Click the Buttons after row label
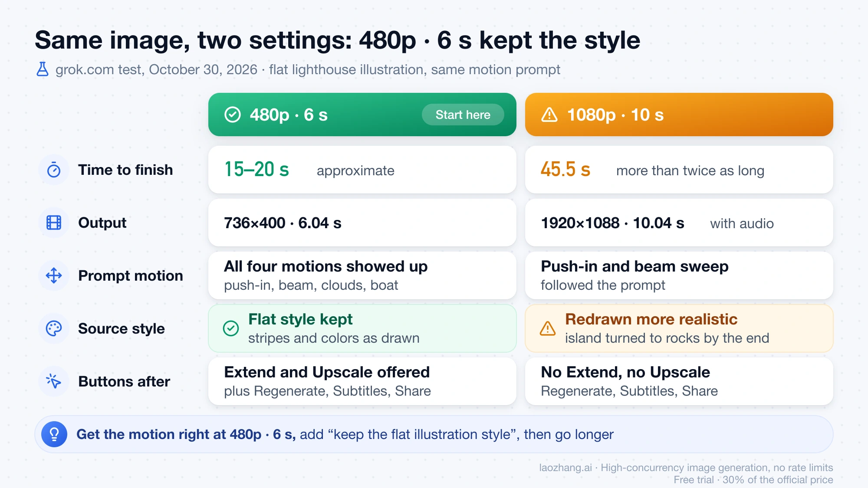The height and width of the screenshot is (488, 868). tap(124, 381)
